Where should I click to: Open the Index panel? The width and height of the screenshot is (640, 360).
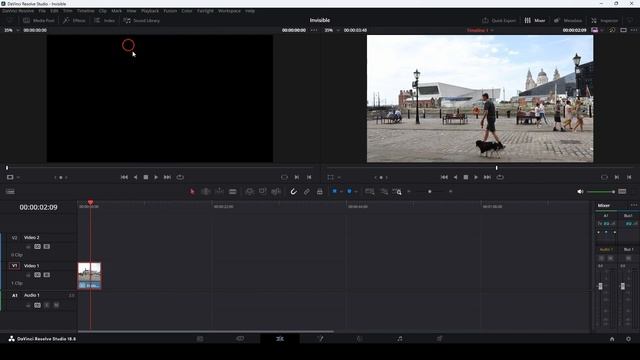[x=104, y=20]
